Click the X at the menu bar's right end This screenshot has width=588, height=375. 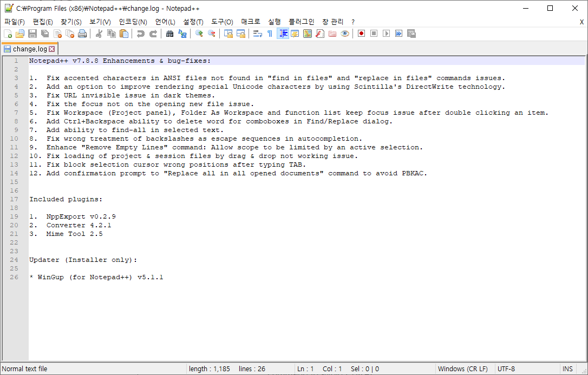[582, 22]
